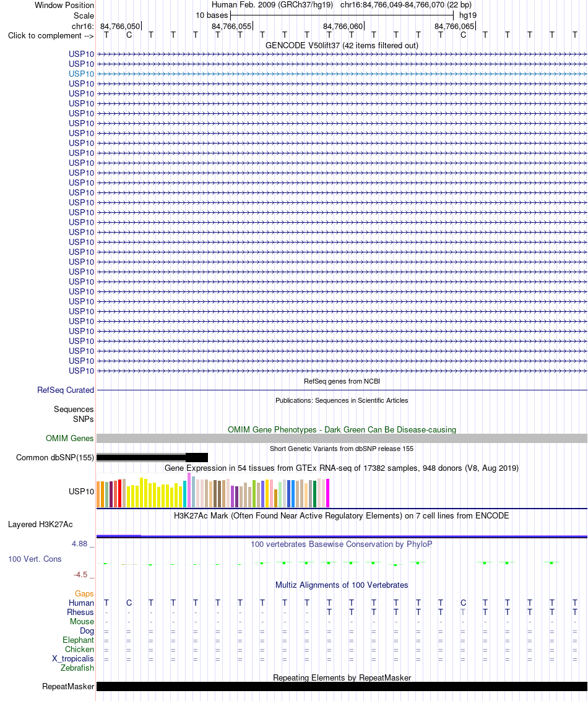Click the 84,766,065 coordinate label
Screen dimensions: 588x701
(454, 27)
